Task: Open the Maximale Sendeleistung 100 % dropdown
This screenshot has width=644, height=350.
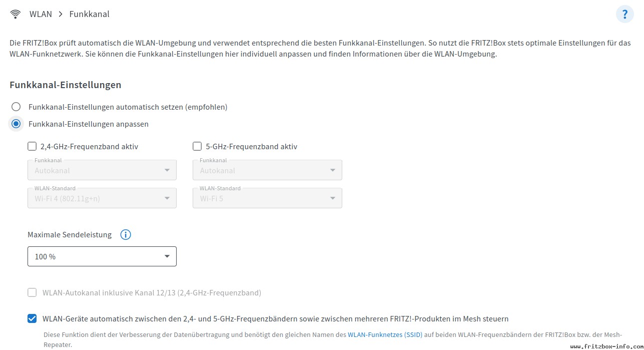Action: click(x=102, y=256)
